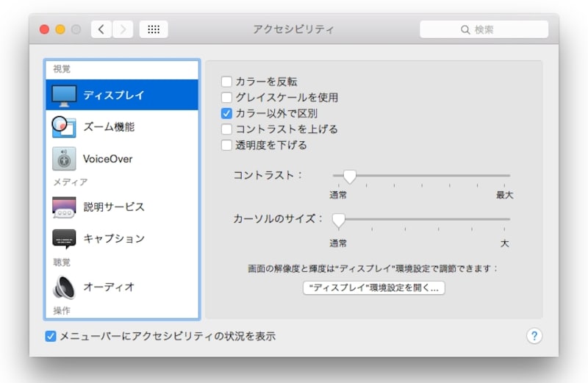This screenshot has height=383, width=588.
Task: Go back with the left chevron
Action: (x=101, y=29)
